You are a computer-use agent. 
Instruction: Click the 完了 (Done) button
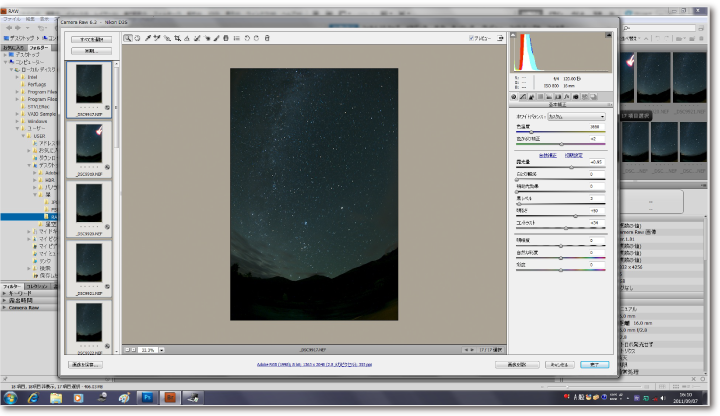pos(594,365)
